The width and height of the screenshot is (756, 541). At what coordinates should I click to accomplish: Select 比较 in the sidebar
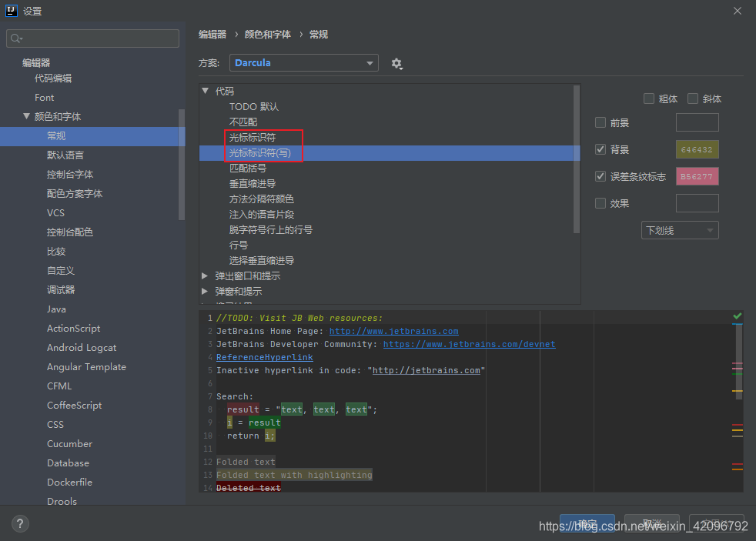(x=56, y=252)
